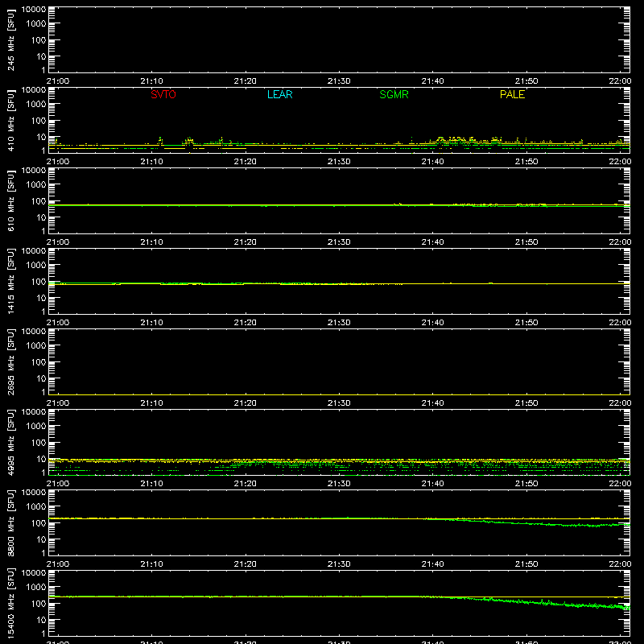Click 21:20 time label below 610 MHz panel
Screen dimensions: 644x644
click(246, 242)
